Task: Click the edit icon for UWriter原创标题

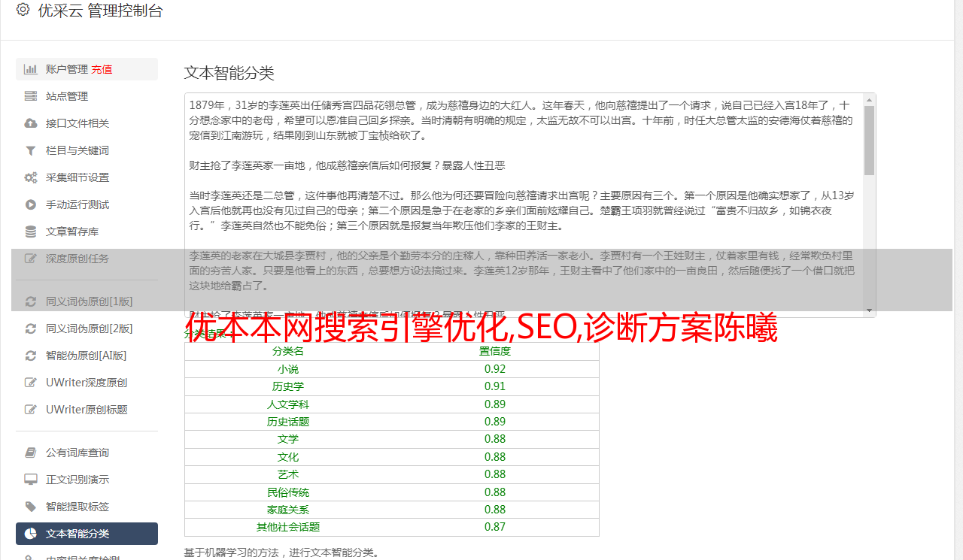Action: click(x=31, y=410)
